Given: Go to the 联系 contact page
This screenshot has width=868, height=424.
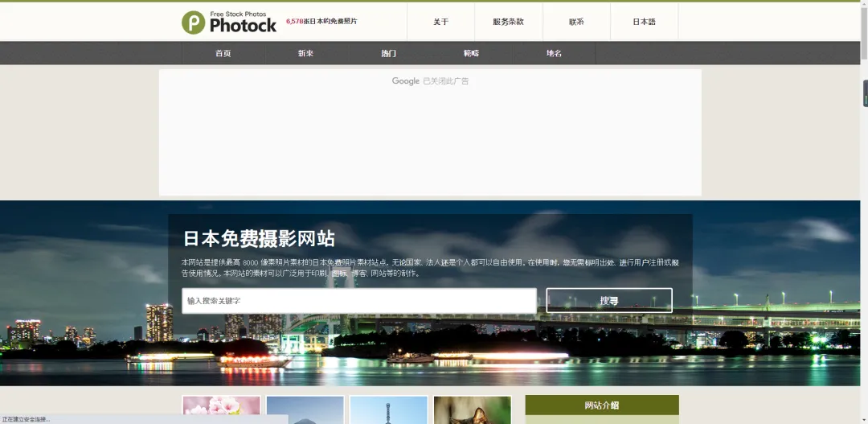Looking at the screenshot, I should pyautogui.click(x=576, y=22).
